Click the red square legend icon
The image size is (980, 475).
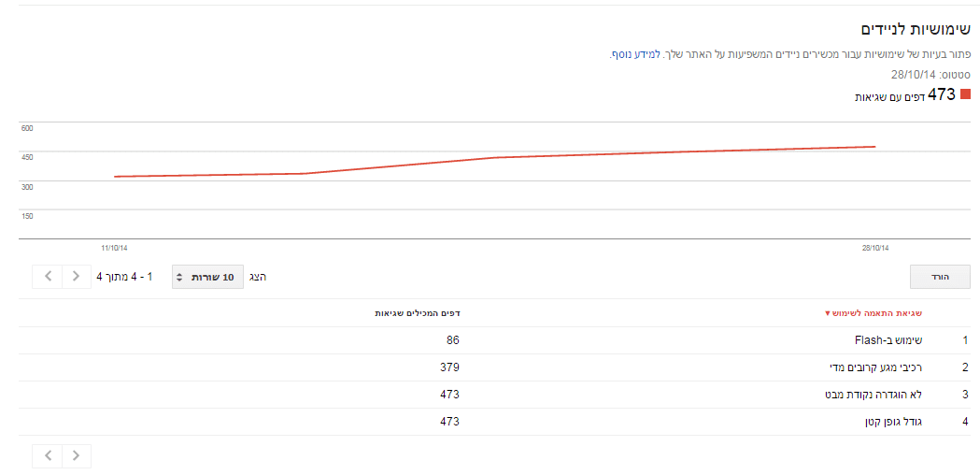[x=966, y=95]
